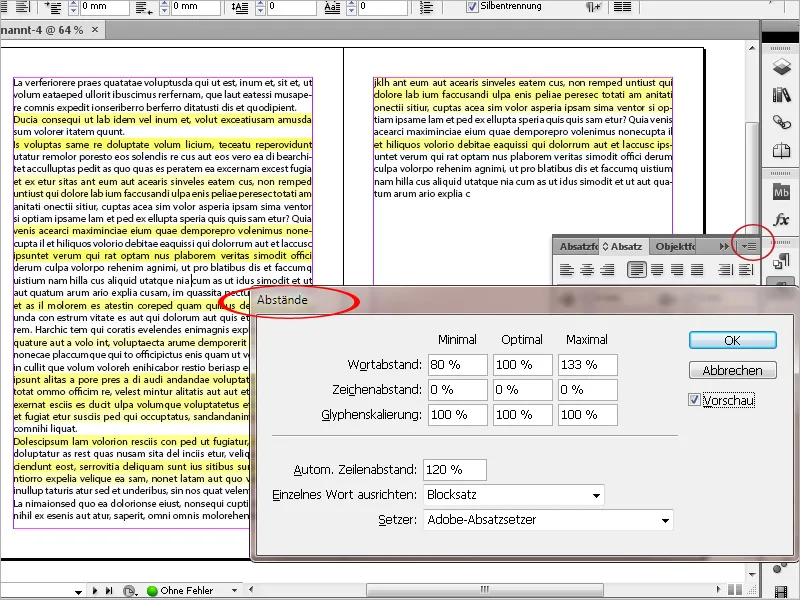Viewport: 800px width, 600px height.
Task: Go to next page arrow
Action: point(95,590)
